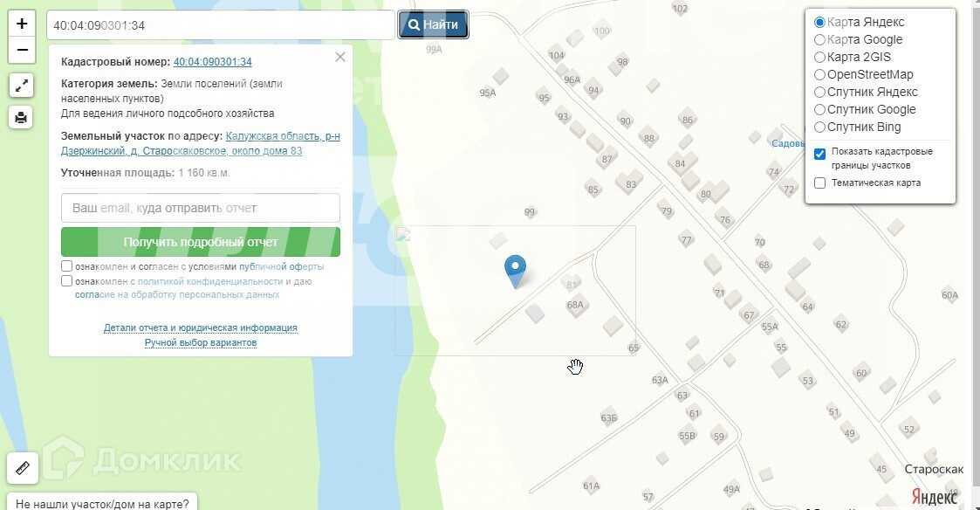The width and height of the screenshot is (980, 510).
Task: Click house number 95А on map
Action: click(488, 93)
